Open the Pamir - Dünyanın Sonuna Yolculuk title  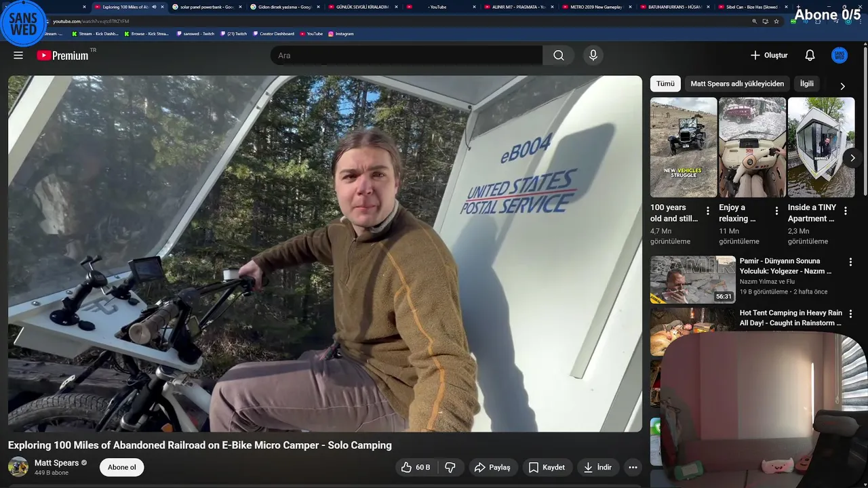pos(785,266)
